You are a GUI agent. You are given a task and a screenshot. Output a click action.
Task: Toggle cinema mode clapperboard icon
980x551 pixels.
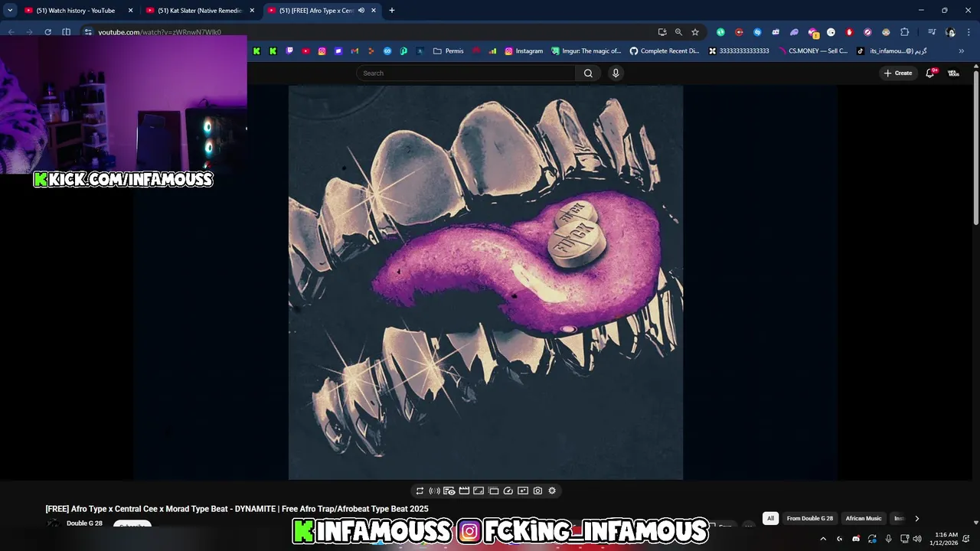pyautogui.click(x=464, y=491)
